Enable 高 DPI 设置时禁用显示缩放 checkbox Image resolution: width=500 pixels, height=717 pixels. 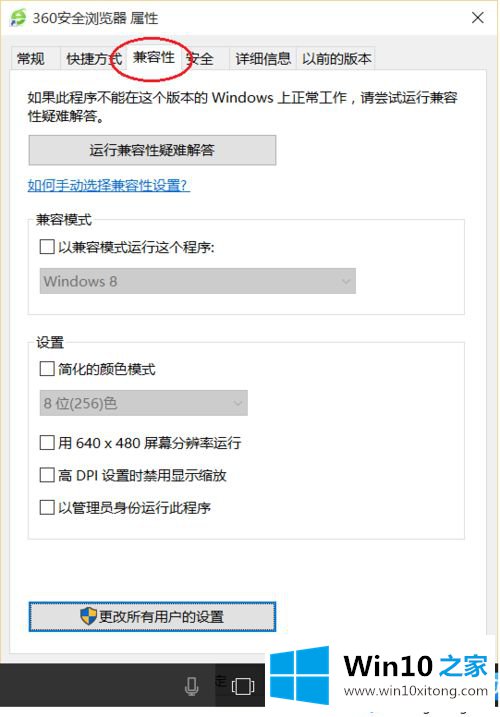tap(47, 475)
